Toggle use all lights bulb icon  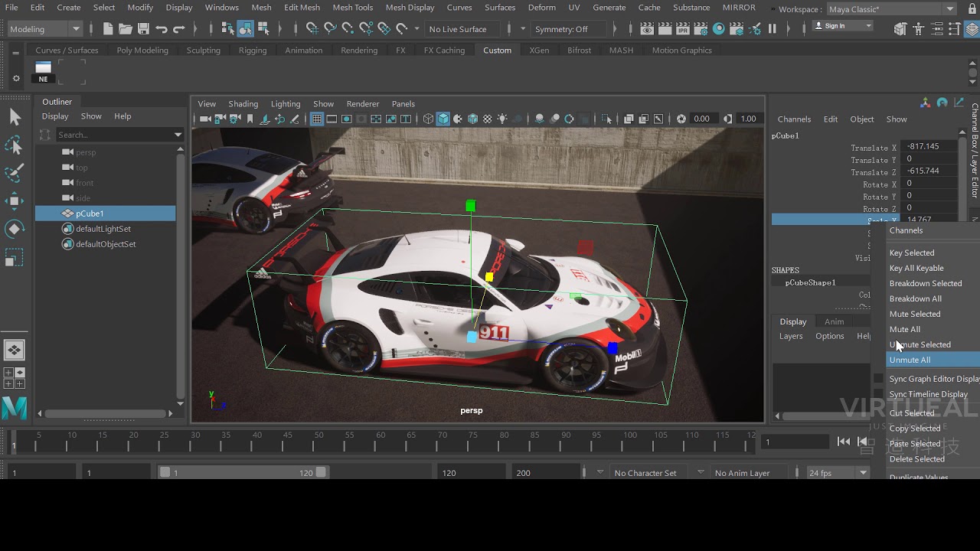pyautogui.click(x=502, y=119)
